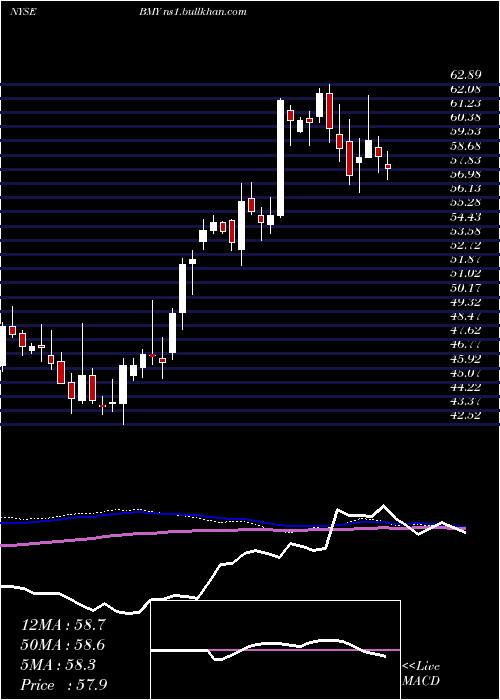Screen dimensions: 500x700
Task: Click the 55.28 price axis label
Action: pos(465,203)
